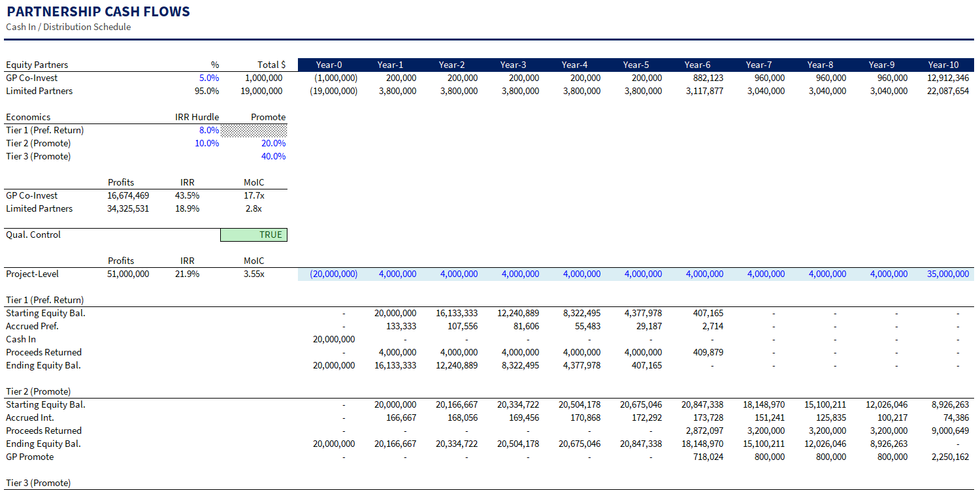
Task: Select Tier 1 Proceeds Returned Year-6 409,879
Action: point(707,352)
